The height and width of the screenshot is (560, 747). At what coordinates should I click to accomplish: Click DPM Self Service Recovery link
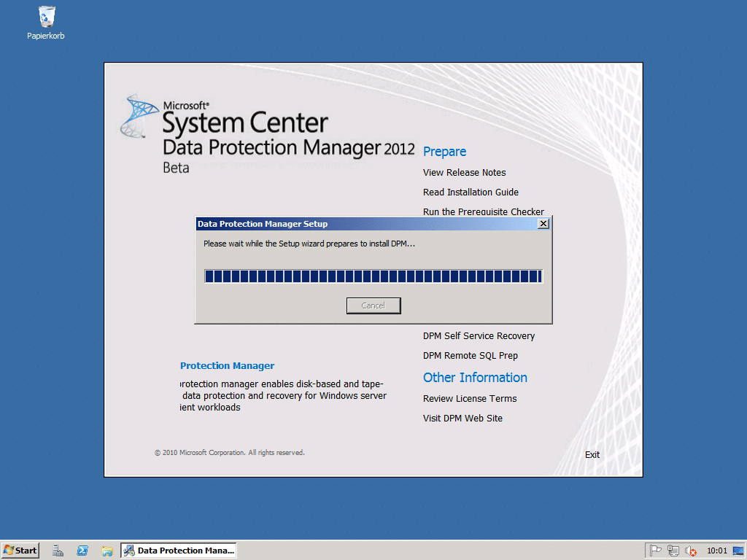coord(479,336)
